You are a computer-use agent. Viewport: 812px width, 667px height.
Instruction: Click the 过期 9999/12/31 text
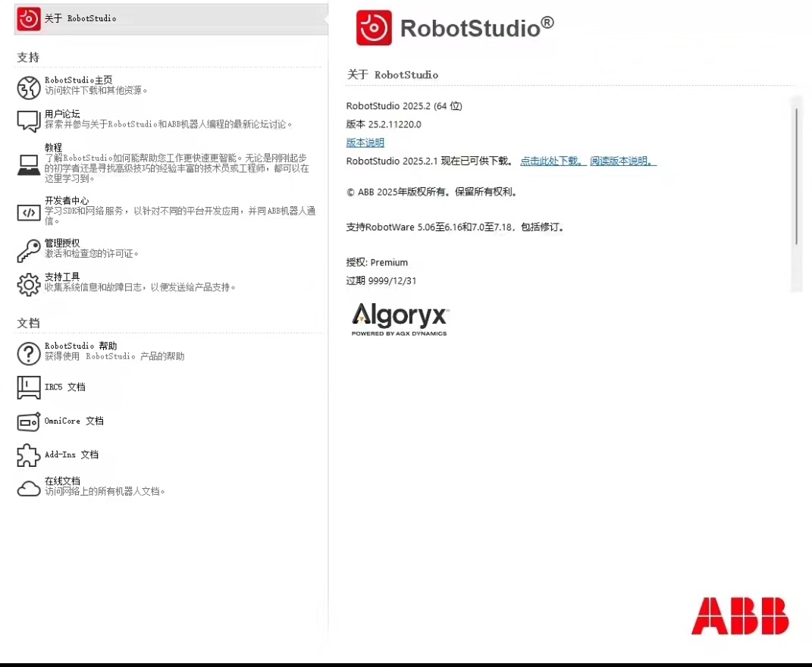tap(381, 280)
